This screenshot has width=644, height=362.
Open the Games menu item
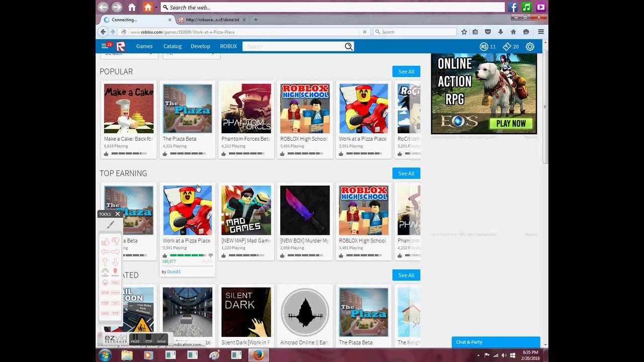[x=144, y=46]
